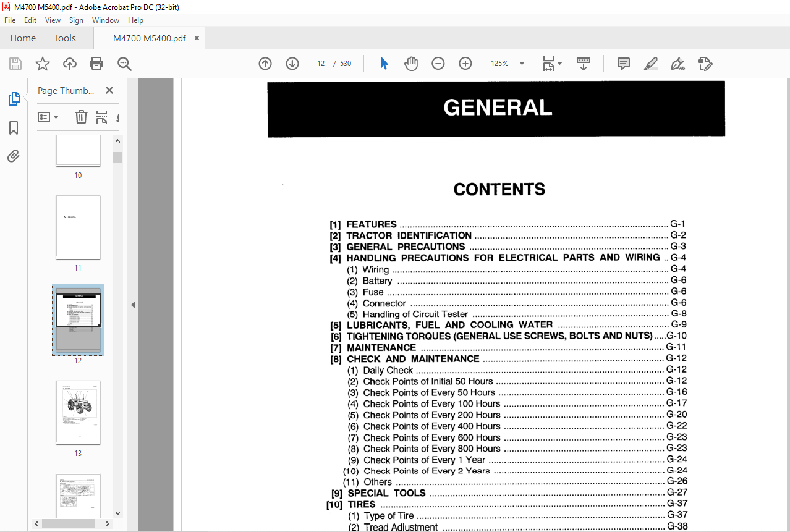This screenshot has height=532, width=790.
Task: Click the page number input field
Action: pyautogui.click(x=321, y=64)
